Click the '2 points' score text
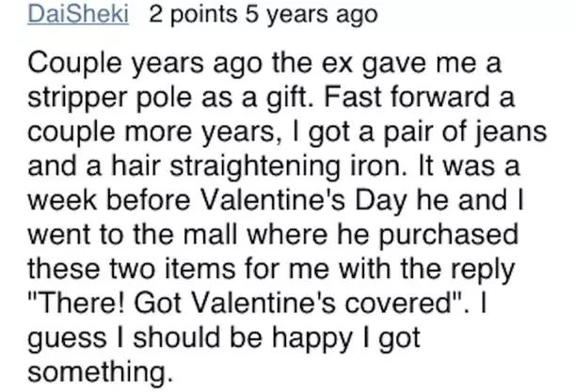 coord(193,15)
